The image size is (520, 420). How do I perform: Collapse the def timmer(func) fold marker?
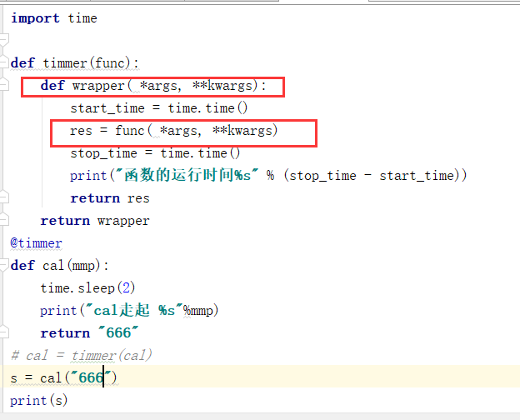click(x=3, y=62)
